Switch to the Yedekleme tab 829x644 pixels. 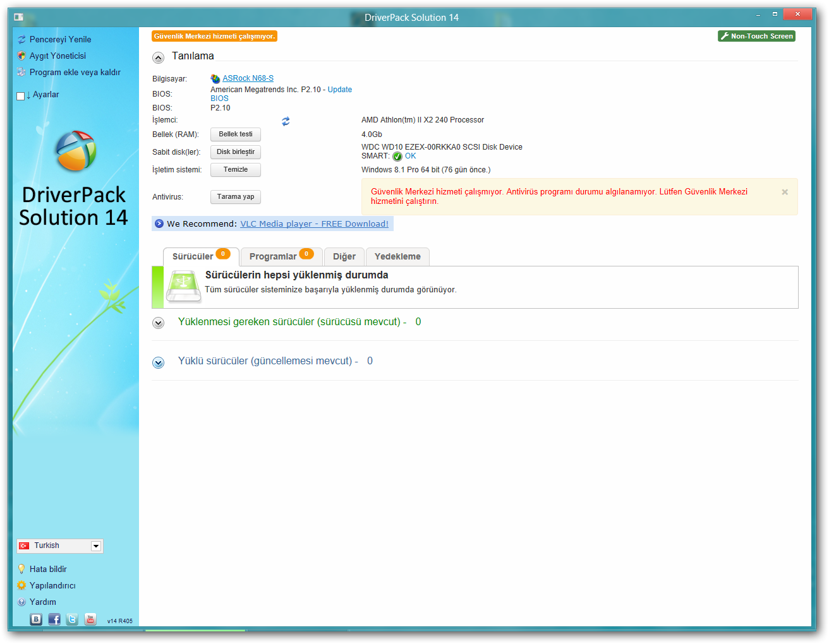click(x=397, y=256)
